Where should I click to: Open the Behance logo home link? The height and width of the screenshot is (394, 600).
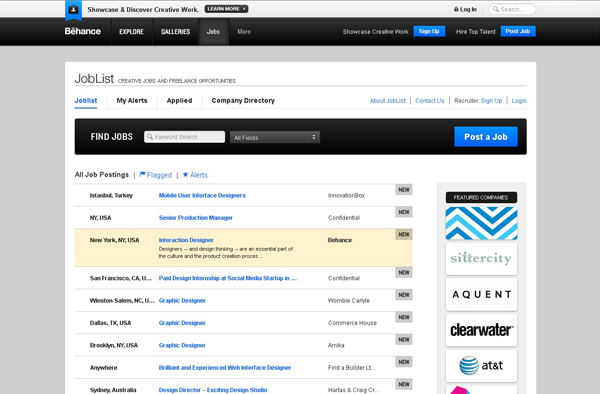(x=83, y=31)
